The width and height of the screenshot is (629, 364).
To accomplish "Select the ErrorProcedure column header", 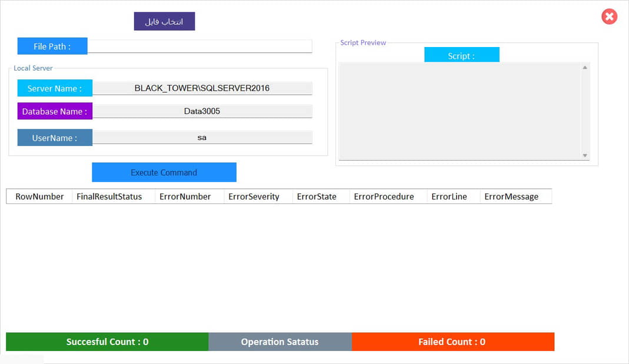I will 384,196.
